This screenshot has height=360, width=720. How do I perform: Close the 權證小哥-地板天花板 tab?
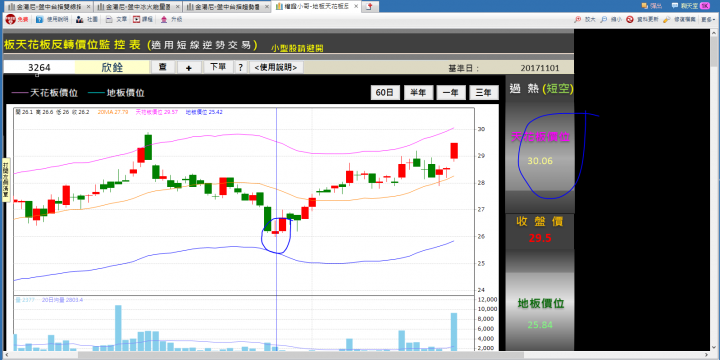click(357, 7)
